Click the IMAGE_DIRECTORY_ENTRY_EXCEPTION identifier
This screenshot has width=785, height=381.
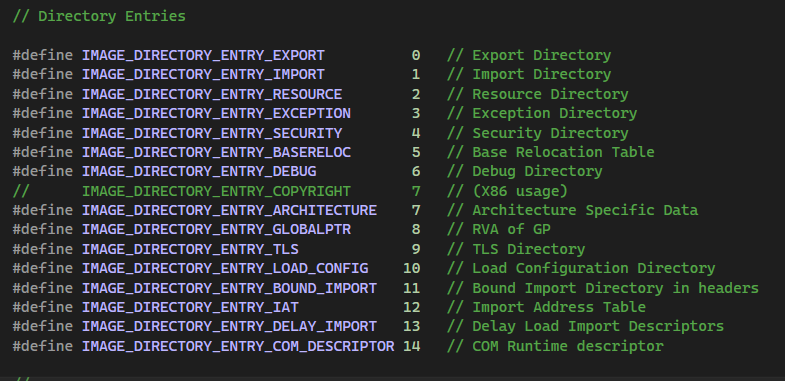tap(216, 113)
